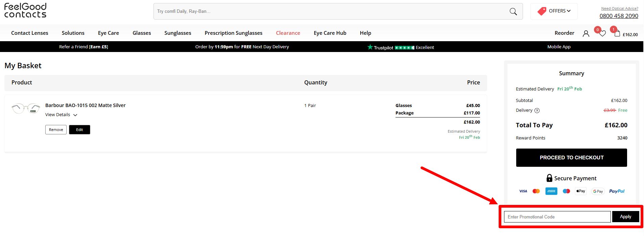Click the delivery info question mark icon
Image resolution: width=644 pixels, height=236 pixels.
537,111
